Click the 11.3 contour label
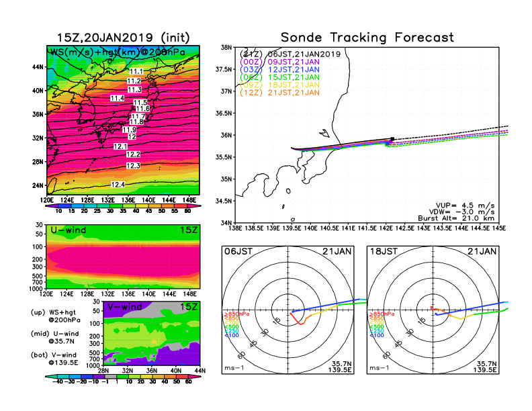 (x=135, y=90)
